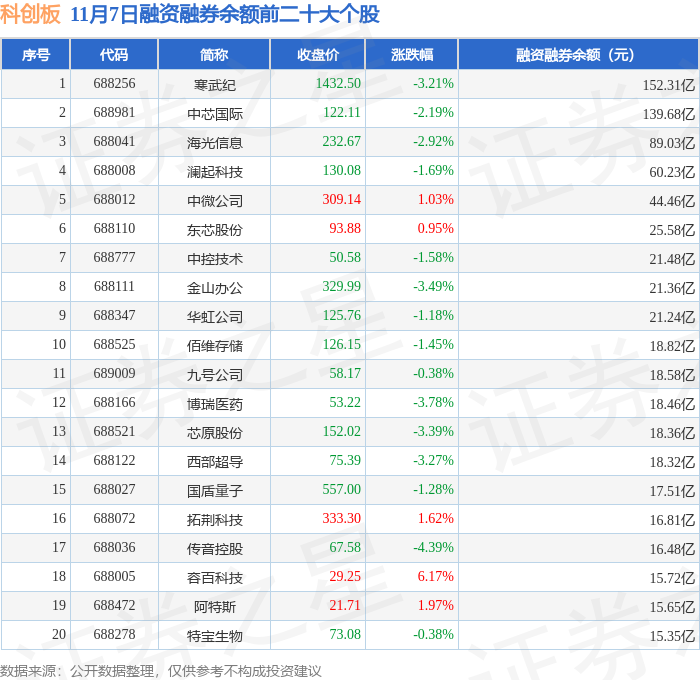Image resolution: width=700 pixels, height=680 pixels.
Task: Select stock name 华虹公司
Action: (x=215, y=317)
